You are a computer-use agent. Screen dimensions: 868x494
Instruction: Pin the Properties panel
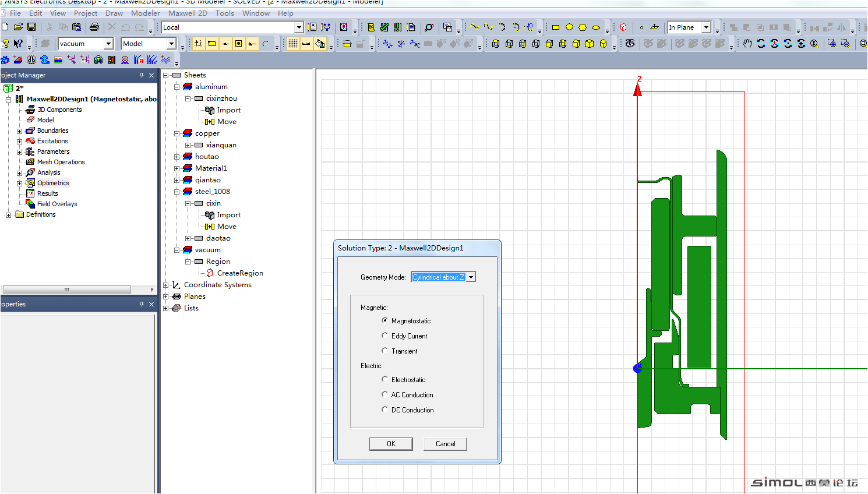pyautogui.click(x=142, y=304)
